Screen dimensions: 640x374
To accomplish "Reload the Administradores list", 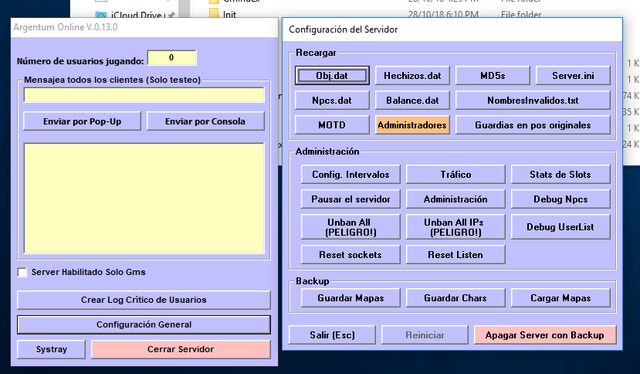I will pyautogui.click(x=412, y=125).
